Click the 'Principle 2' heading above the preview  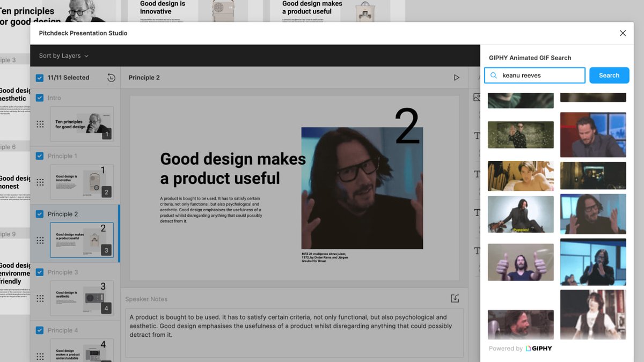[144, 78]
